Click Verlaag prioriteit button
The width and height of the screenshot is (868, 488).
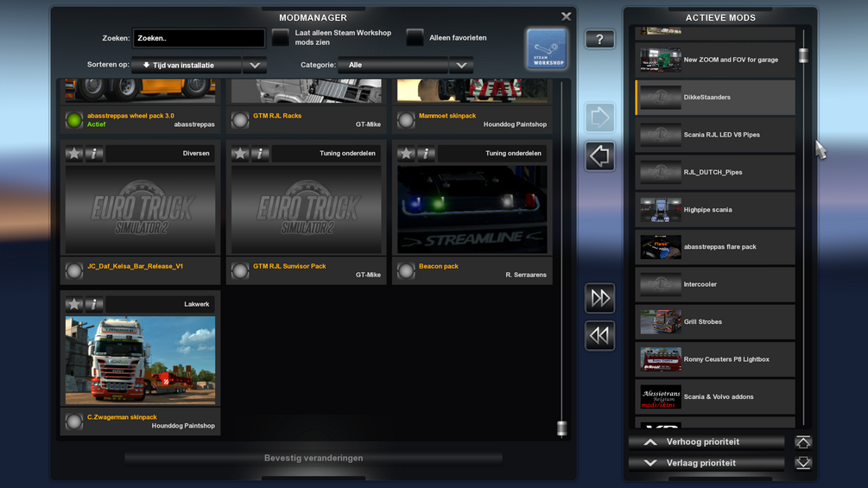[x=706, y=463]
